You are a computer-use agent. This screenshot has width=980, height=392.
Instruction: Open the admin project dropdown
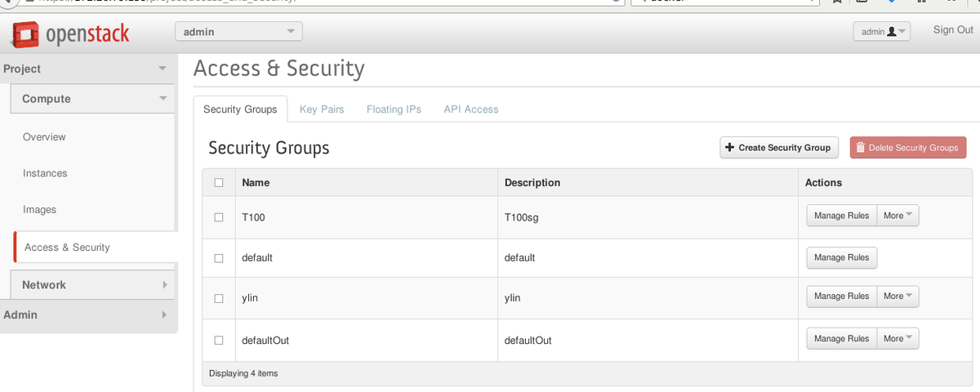click(x=238, y=32)
